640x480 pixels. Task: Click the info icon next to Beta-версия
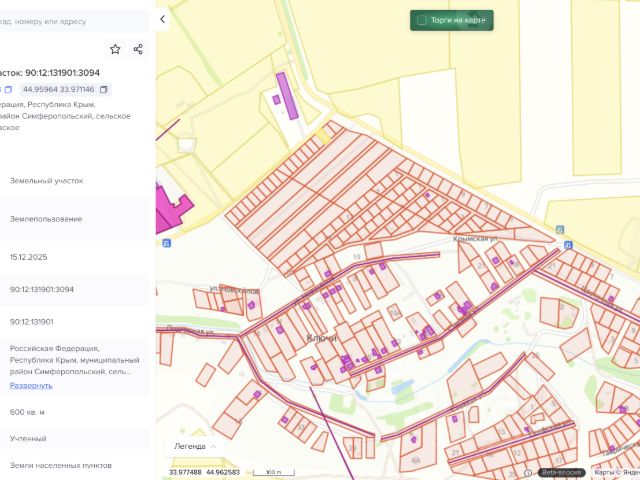coord(528,472)
